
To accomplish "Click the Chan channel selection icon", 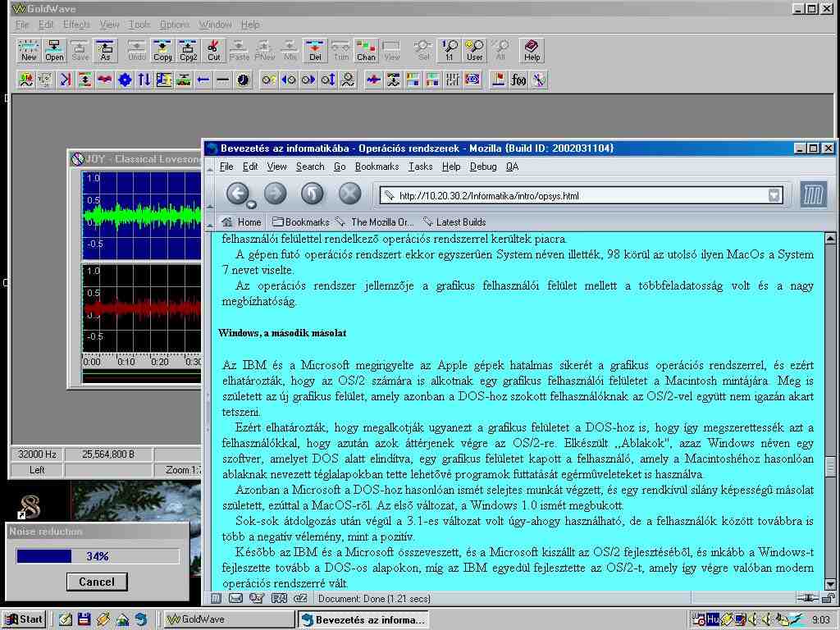I will pyautogui.click(x=366, y=51).
